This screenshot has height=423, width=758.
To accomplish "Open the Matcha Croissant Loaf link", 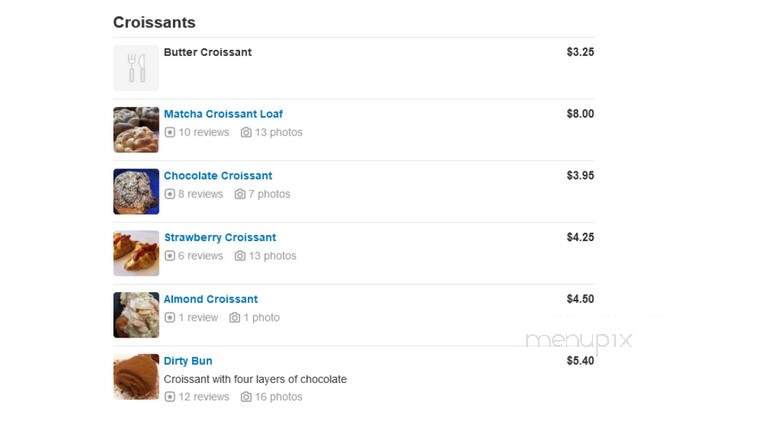I will tap(223, 114).
